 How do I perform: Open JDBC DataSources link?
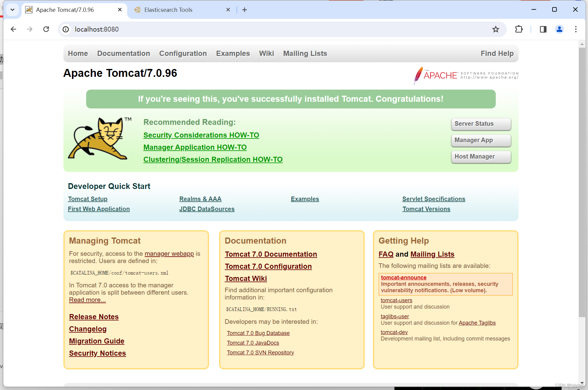coord(207,209)
